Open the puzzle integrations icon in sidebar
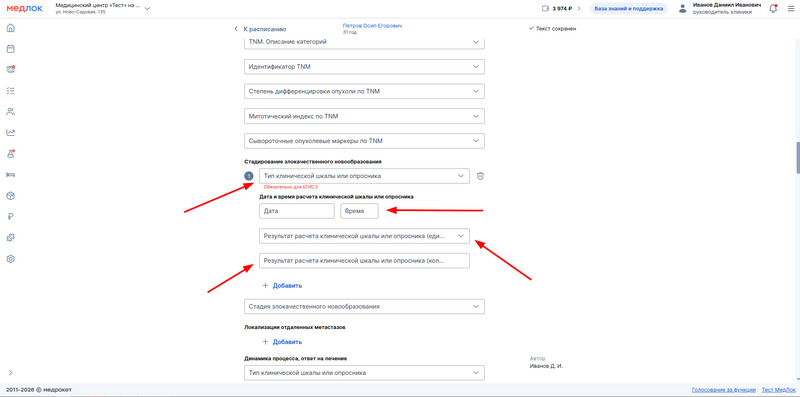 click(x=11, y=237)
